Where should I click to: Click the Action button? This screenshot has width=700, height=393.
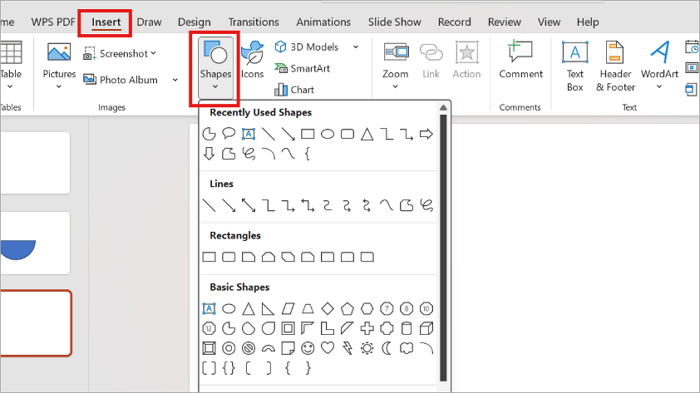click(467, 60)
